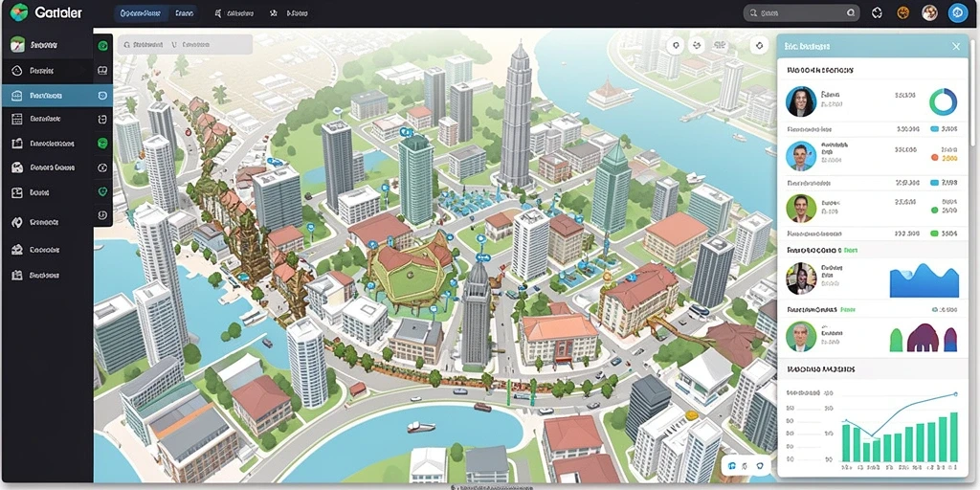Select the map-tile icon in the first sidebar row

click(17, 45)
